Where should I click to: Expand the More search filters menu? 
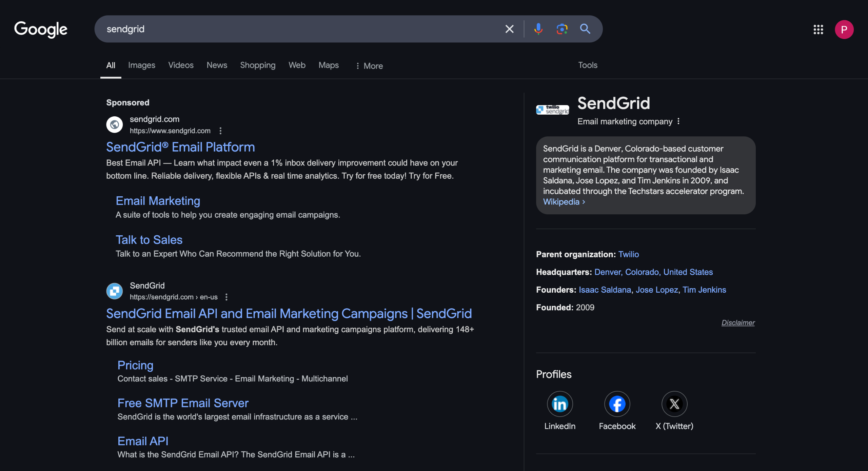point(369,66)
